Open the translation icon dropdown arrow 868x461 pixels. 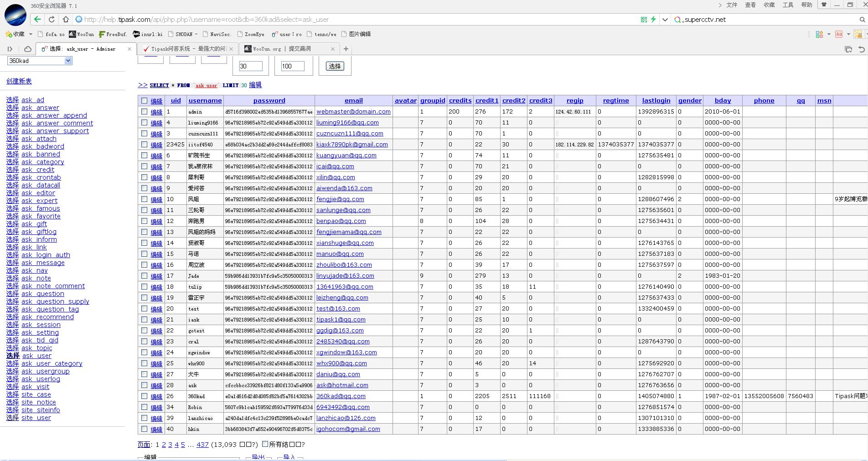[848, 34]
